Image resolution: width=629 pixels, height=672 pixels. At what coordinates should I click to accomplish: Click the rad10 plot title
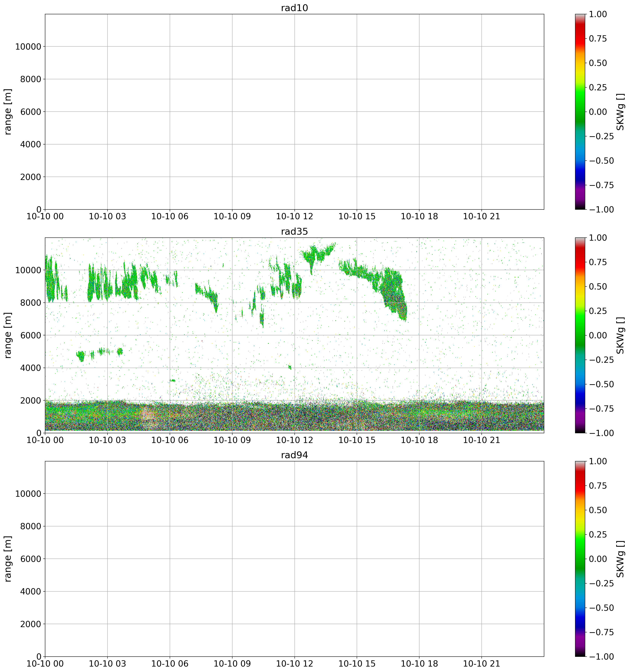[x=294, y=8]
